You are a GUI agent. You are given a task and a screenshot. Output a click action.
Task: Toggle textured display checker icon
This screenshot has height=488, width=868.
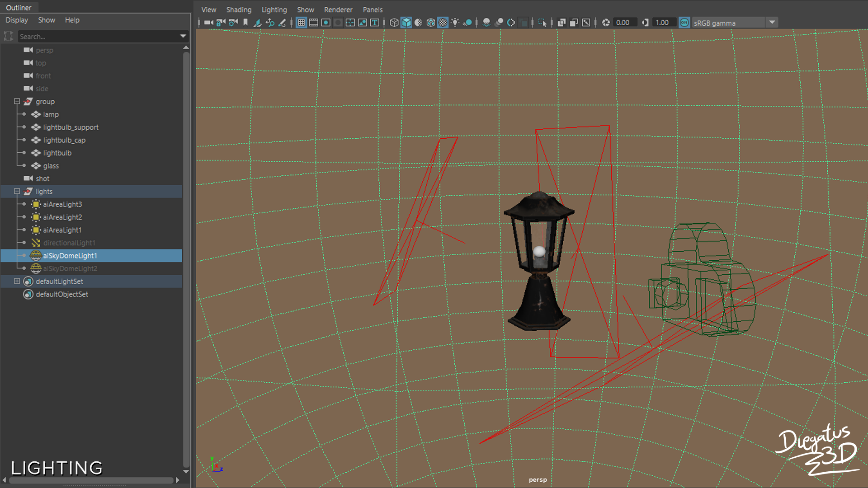point(443,23)
